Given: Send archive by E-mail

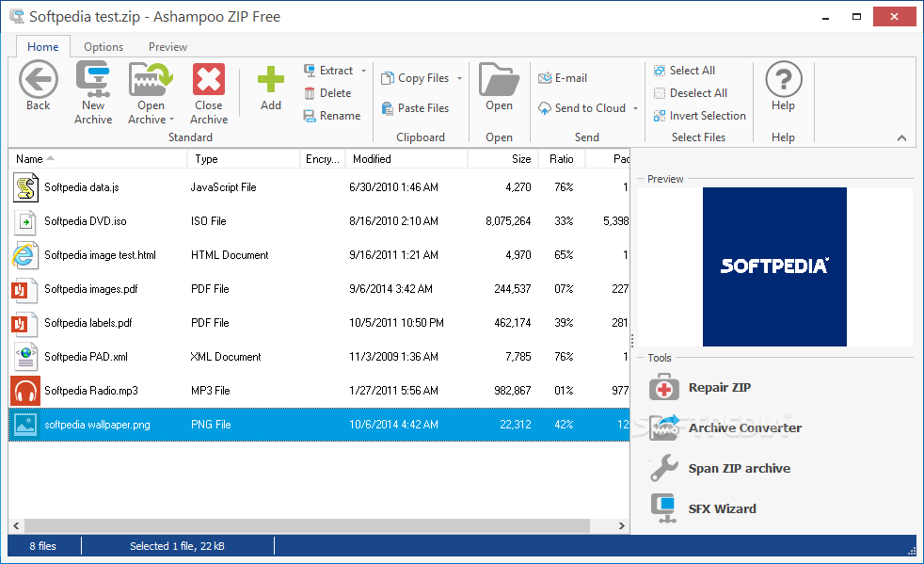Looking at the screenshot, I should click(563, 78).
